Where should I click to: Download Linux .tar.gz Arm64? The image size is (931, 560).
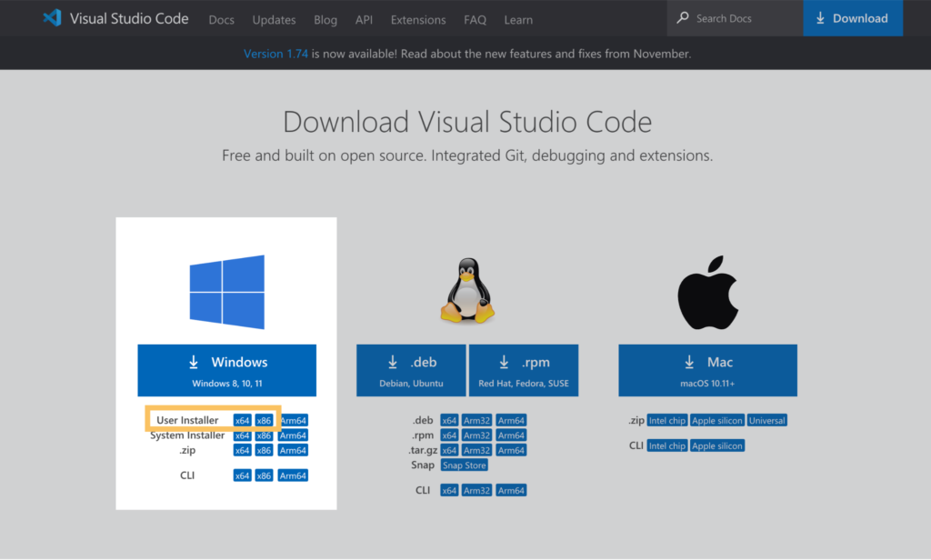tap(511, 450)
